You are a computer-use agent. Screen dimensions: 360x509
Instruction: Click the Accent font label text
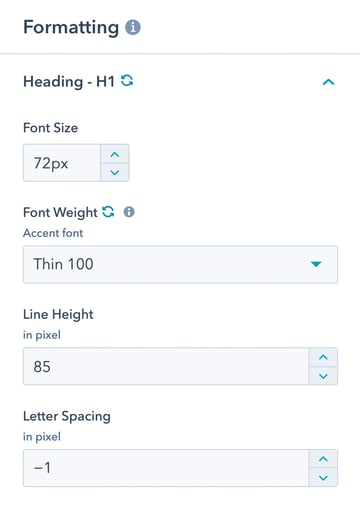(x=53, y=233)
